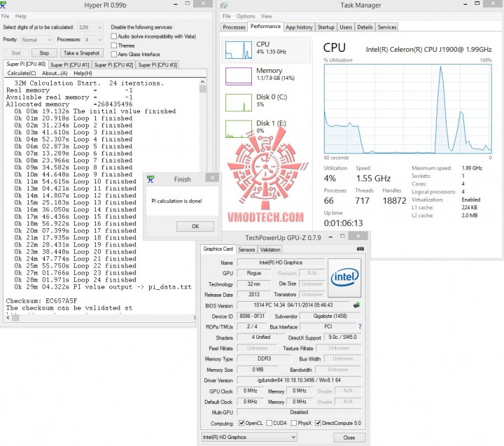Click the Hyper PI app icon in title bar
Screen dimensions: 504x446
click(x=3, y=4)
